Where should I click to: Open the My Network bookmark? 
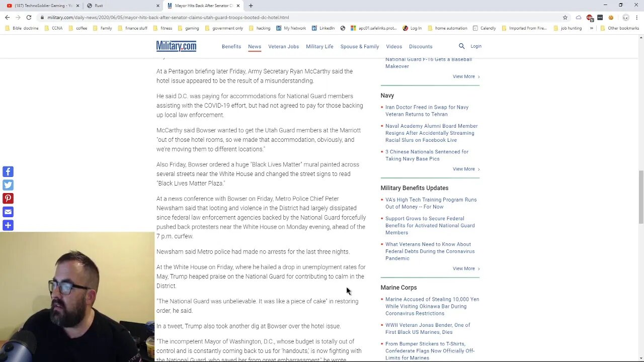[x=291, y=28]
